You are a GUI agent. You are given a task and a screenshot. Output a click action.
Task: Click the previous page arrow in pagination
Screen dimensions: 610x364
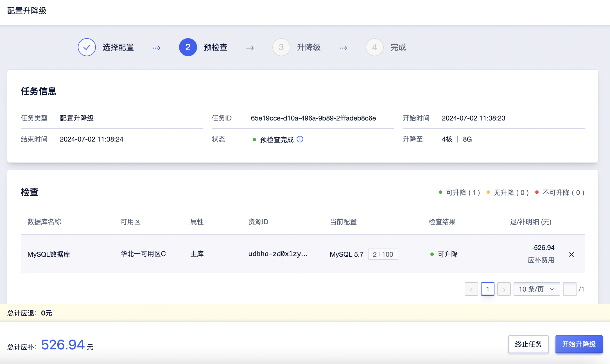pyautogui.click(x=471, y=289)
